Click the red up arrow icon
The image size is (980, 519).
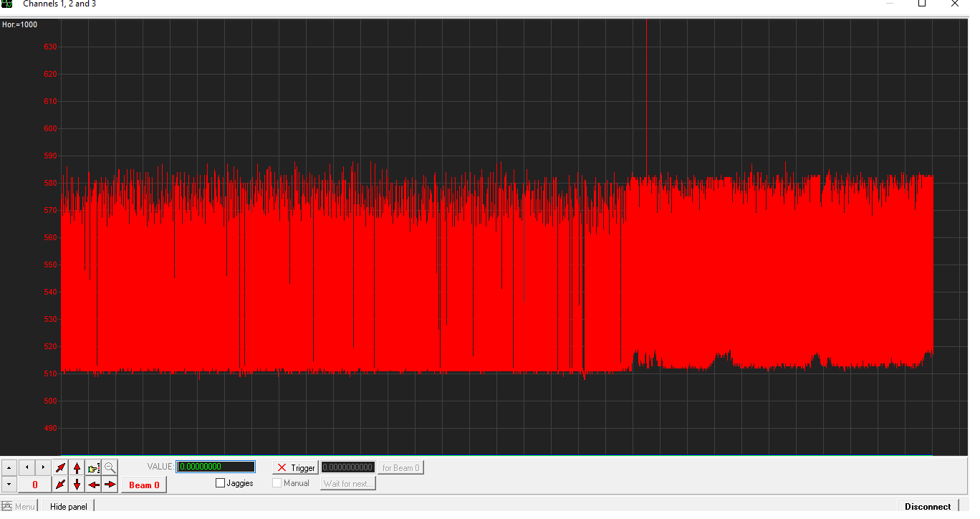(x=77, y=467)
